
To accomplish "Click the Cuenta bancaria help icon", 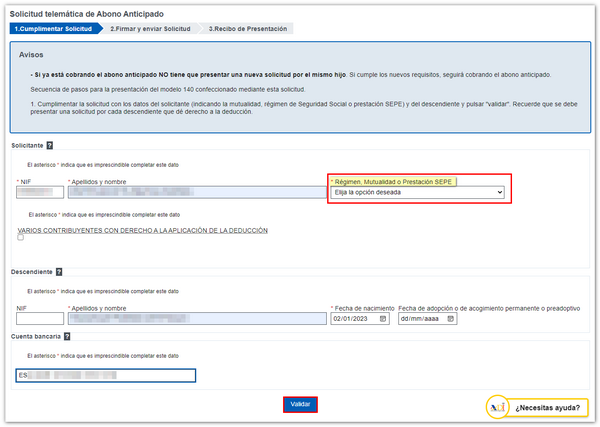I will 69,337.
